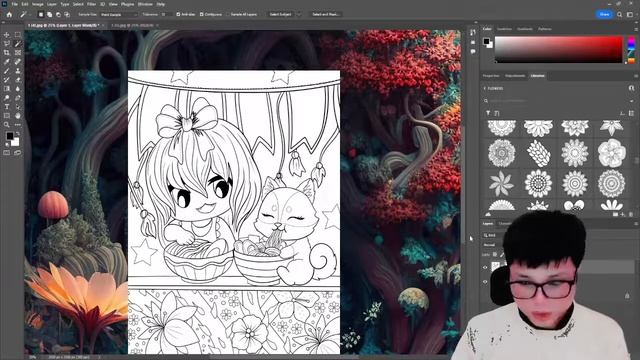Screen dimensions: 640x360
Task: Hide the second layer using its eye icon
Action: [x=485, y=282]
